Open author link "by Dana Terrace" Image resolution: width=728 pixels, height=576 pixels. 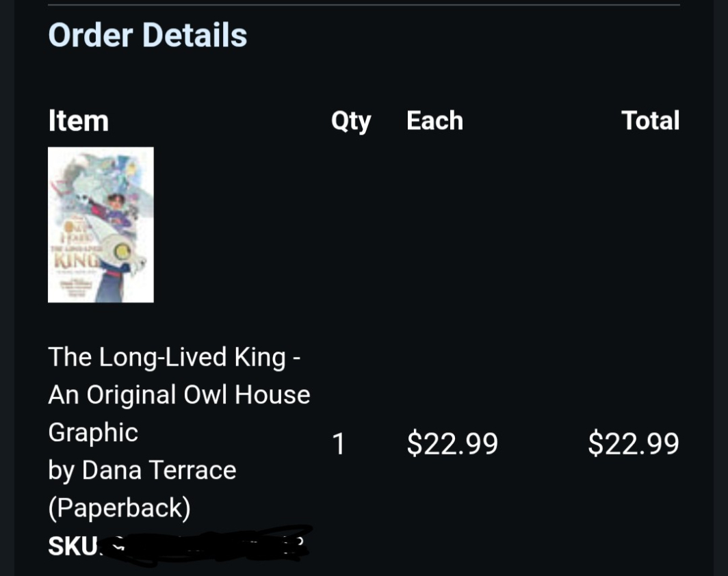[x=142, y=470]
